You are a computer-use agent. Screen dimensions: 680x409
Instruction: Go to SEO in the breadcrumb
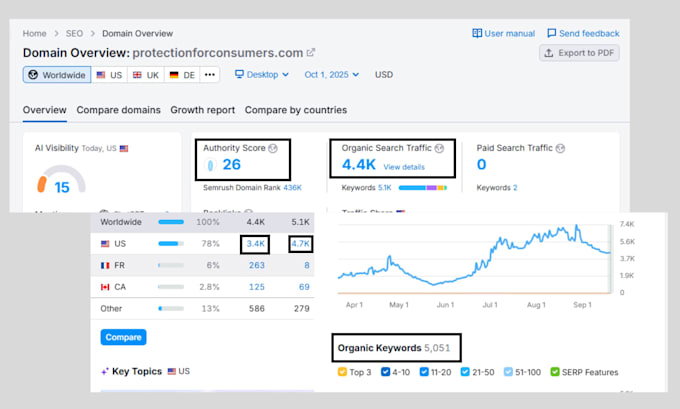74,33
